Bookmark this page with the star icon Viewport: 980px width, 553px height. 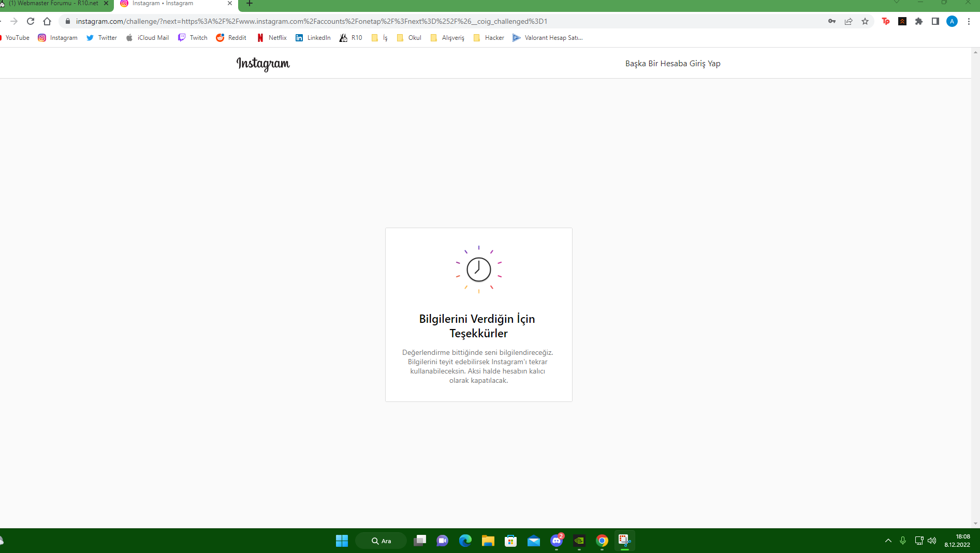coord(865,21)
